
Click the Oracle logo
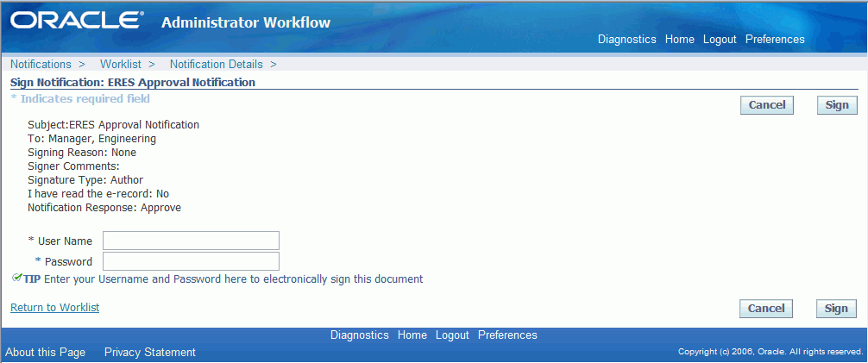click(77, 21)
